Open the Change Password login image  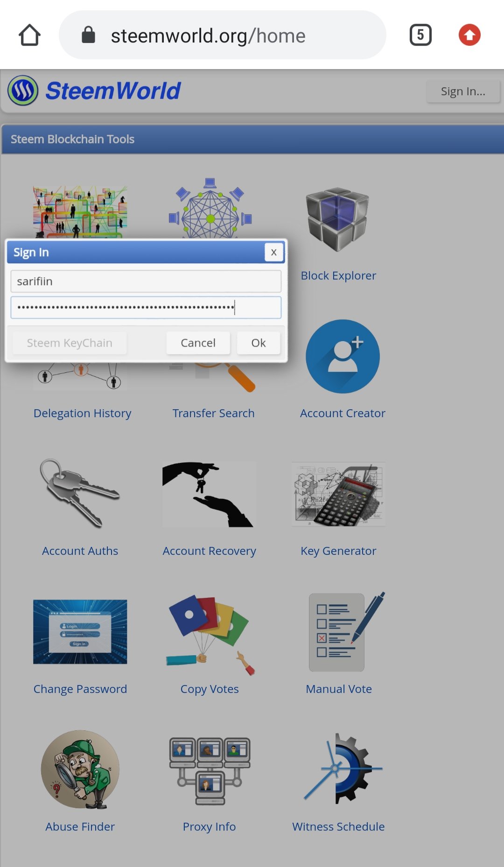[80, 632]
